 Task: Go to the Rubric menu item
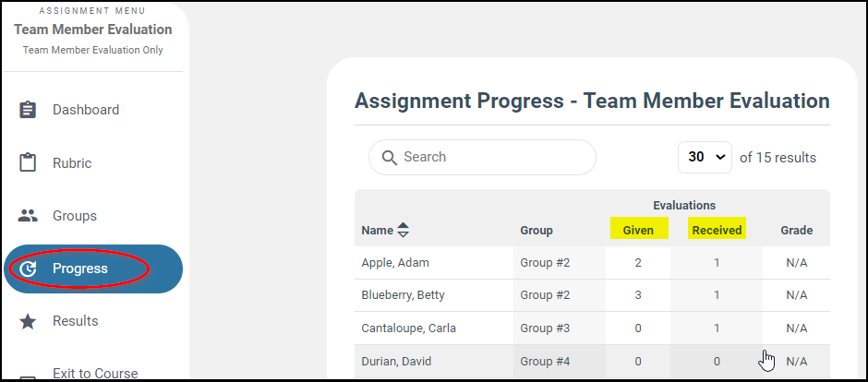tap(72, 163)
